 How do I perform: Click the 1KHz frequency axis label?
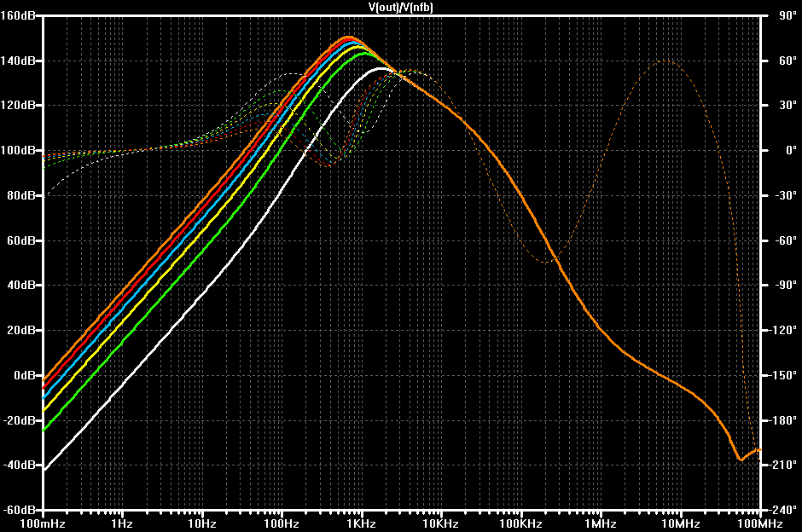point(361,523)
